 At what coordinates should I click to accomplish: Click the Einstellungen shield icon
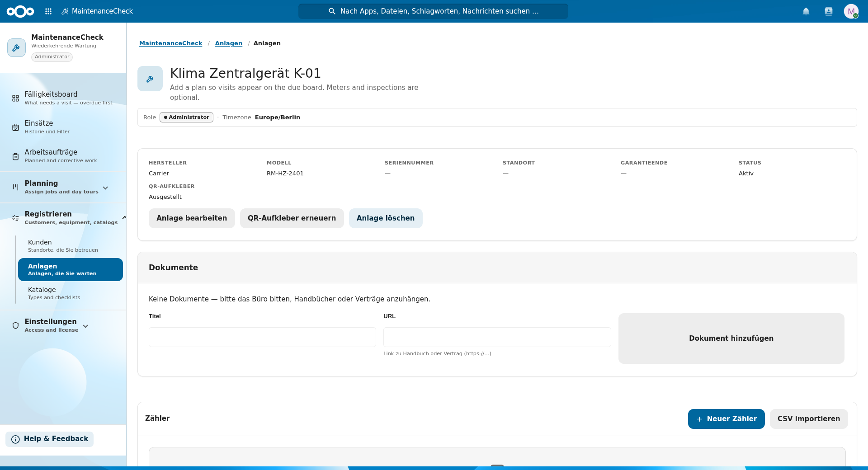point(15,325)
